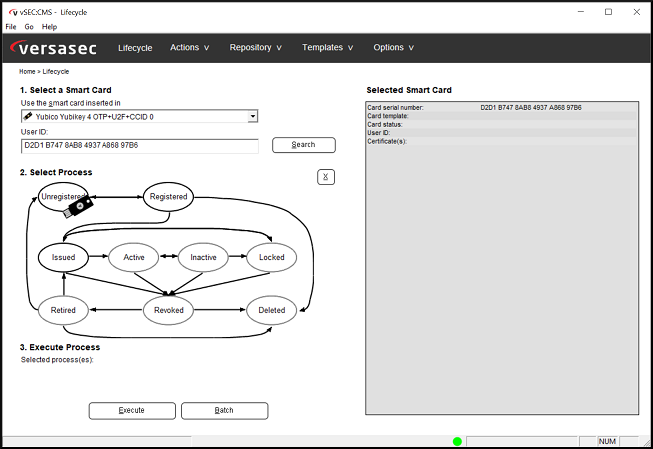Open the smart card reader dropdown
Screen dimensions: 653x449
click(252, 116)
